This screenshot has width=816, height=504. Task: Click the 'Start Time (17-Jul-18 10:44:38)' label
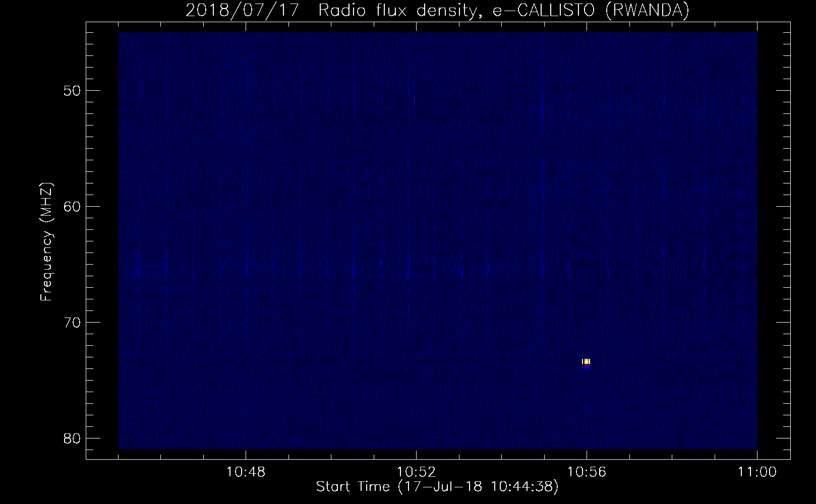pos(437,487)
